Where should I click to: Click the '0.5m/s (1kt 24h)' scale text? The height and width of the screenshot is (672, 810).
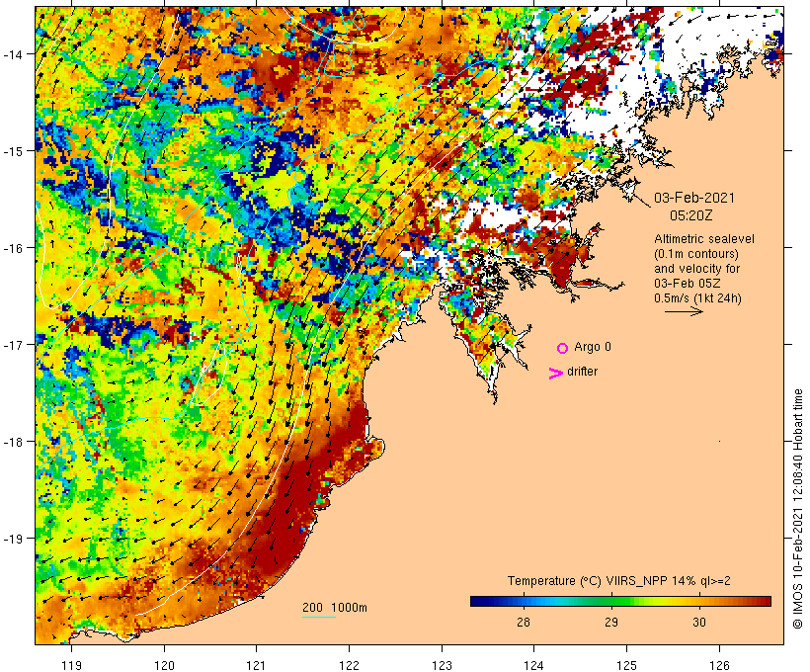pyautogui.click(x=698, y=298)
